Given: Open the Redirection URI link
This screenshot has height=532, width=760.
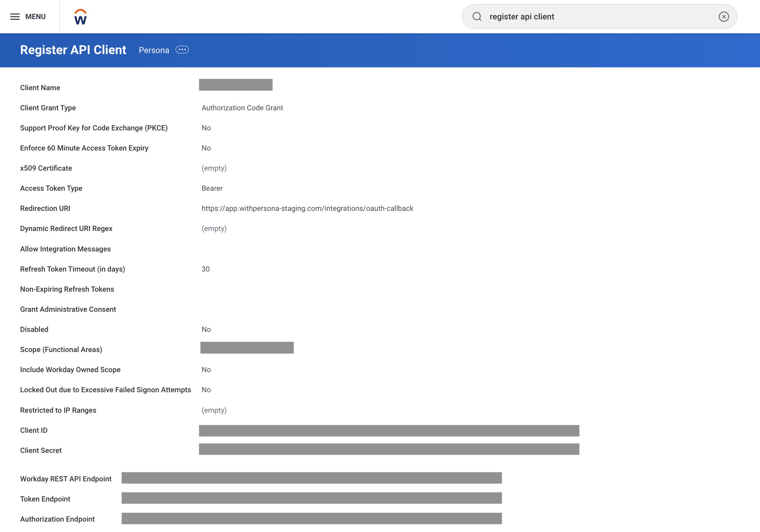Looking at the screenshot, I should pos(307,208).
